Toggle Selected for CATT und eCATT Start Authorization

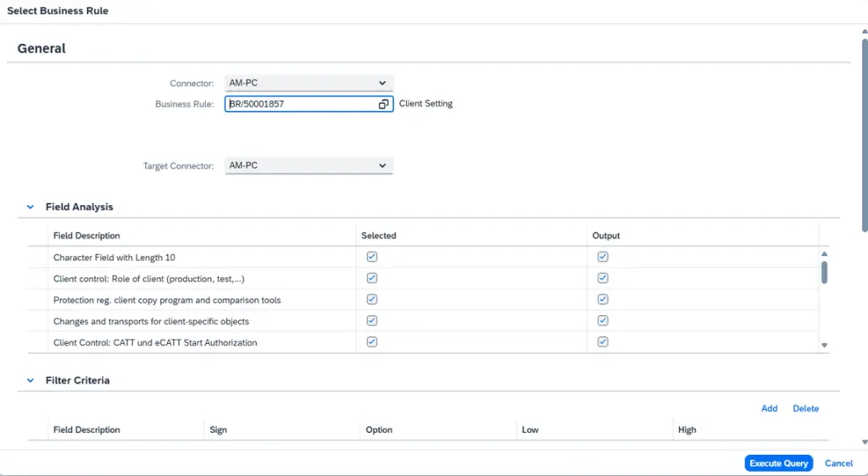(x=372, y=342)
